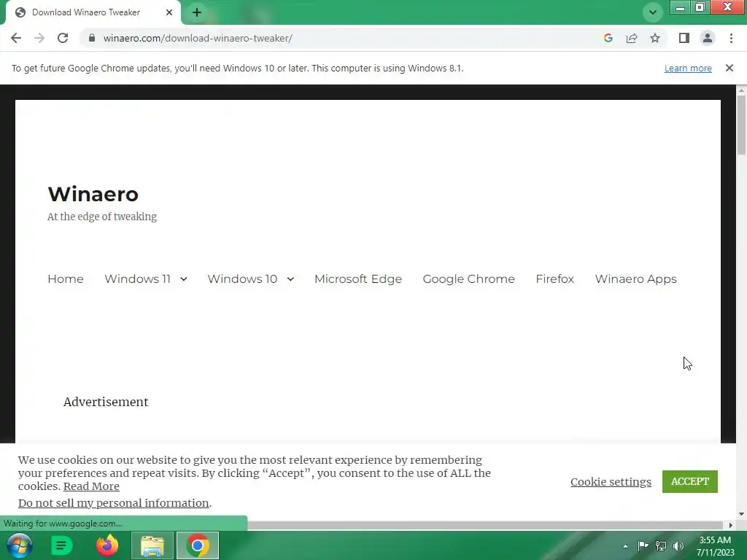747x560 pixels.
Task: Open the Read More cookie link
Action: pos(91,486)
